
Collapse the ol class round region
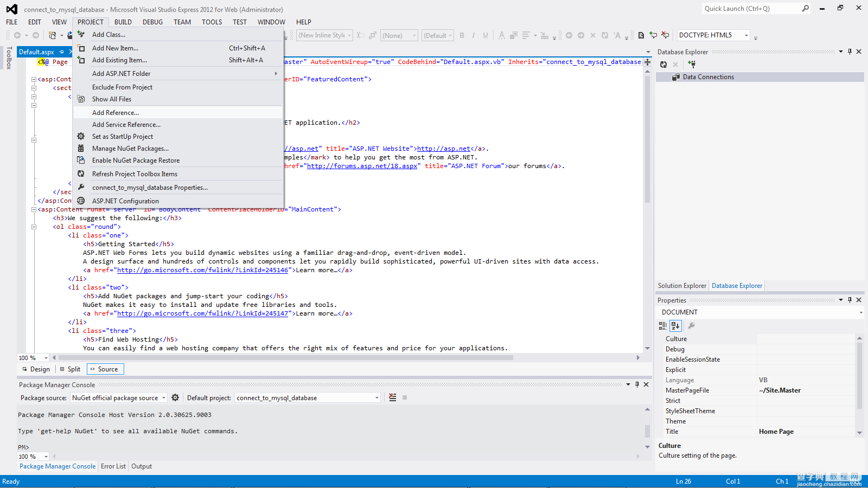(34, 227)
